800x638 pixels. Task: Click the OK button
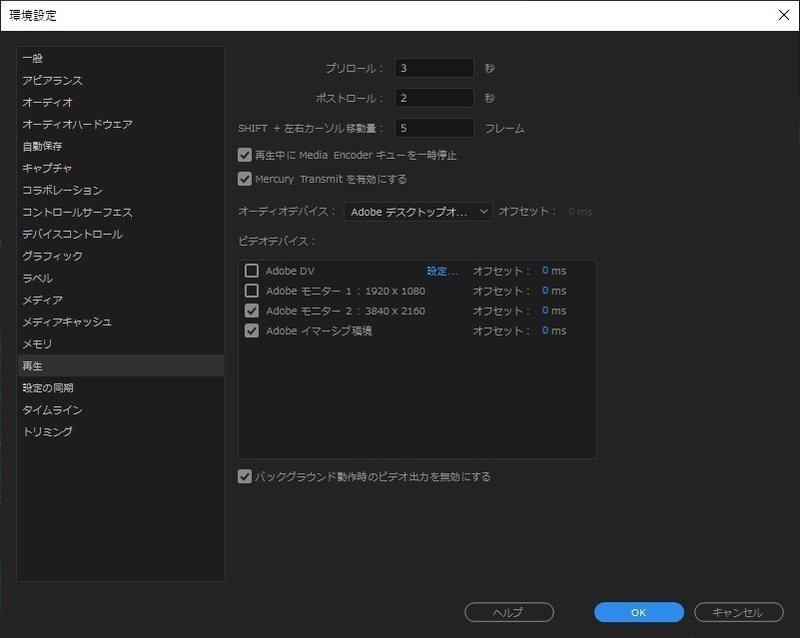638,612
